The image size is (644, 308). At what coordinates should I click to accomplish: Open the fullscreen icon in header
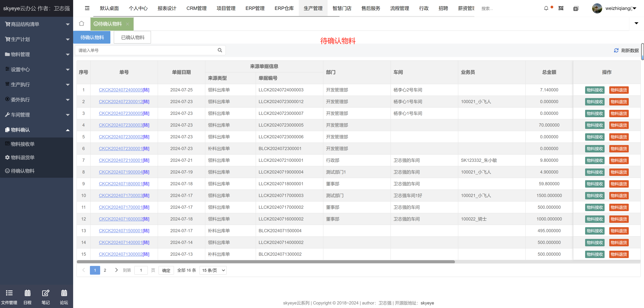coord(561,9)
